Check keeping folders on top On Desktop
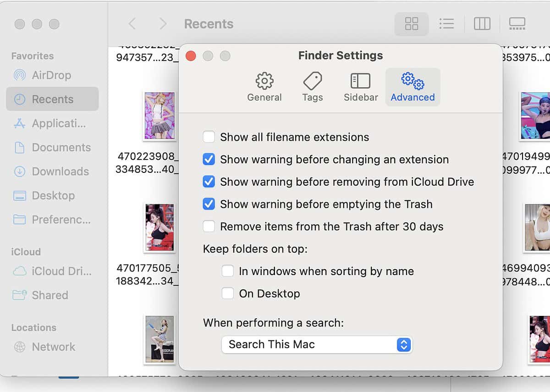This screenshot has height=392, width=550. pyautogui.click(x=228, y=293)
